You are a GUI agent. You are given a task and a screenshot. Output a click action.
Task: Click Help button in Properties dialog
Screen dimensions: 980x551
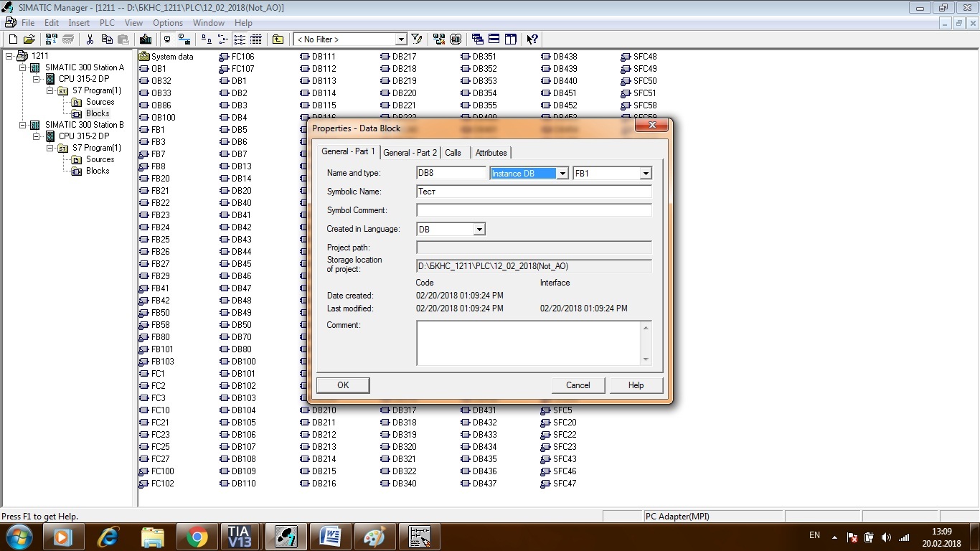(636, 385)
